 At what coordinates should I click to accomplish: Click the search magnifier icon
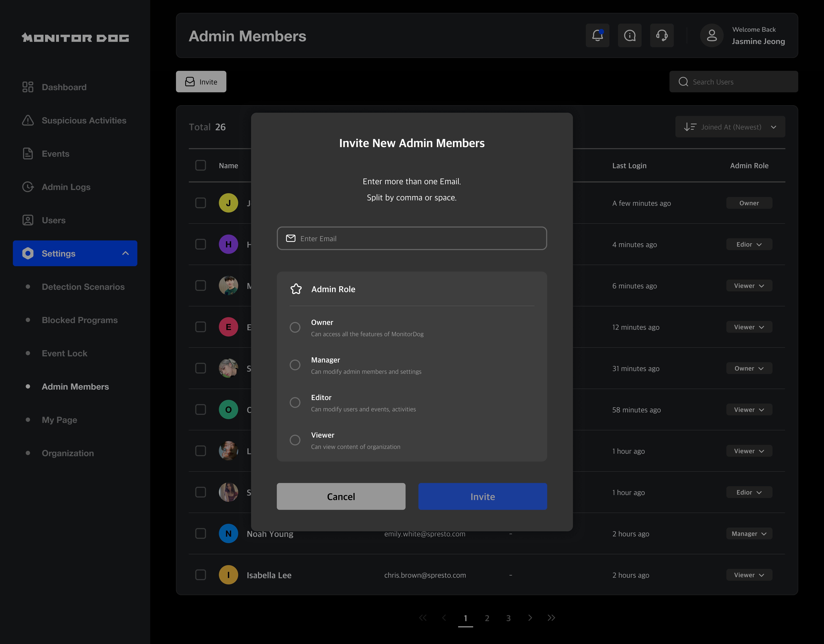(683, 82)
